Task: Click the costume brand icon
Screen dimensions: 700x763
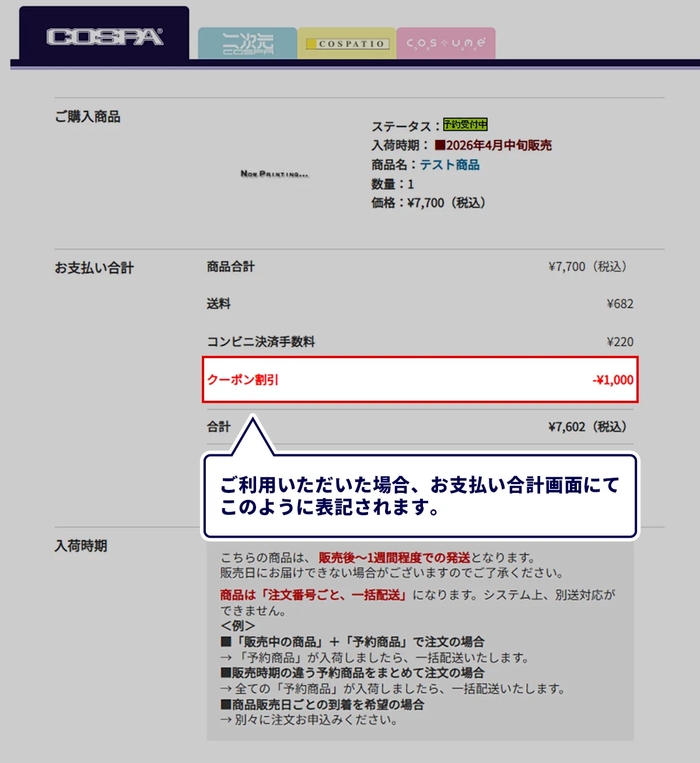Action: tap(446, 44)
